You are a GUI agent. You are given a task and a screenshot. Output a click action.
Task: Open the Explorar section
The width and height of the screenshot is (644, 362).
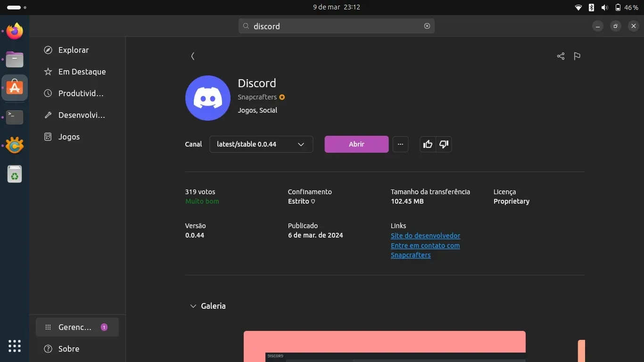pyautogui.click(x=74, y=50)
